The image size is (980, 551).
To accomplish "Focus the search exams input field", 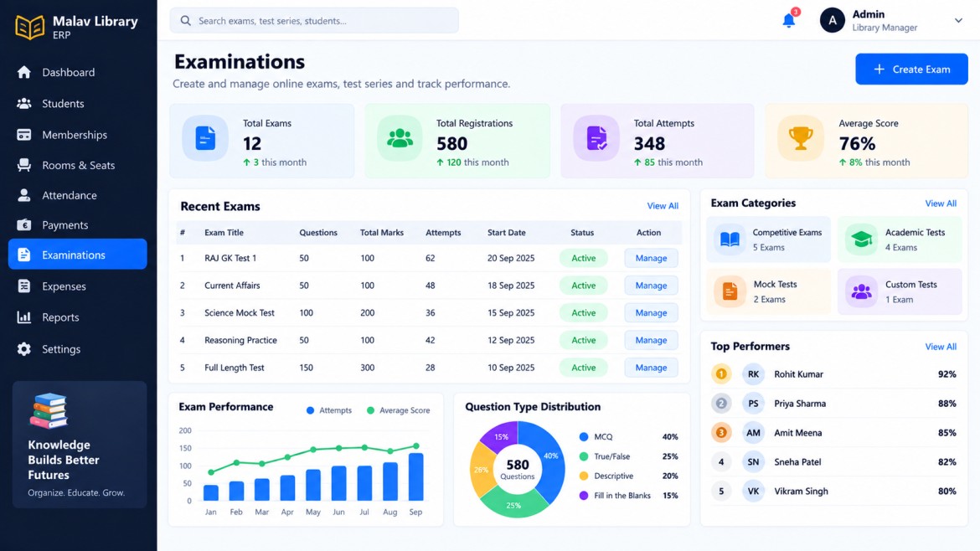I will pos(314,21).
